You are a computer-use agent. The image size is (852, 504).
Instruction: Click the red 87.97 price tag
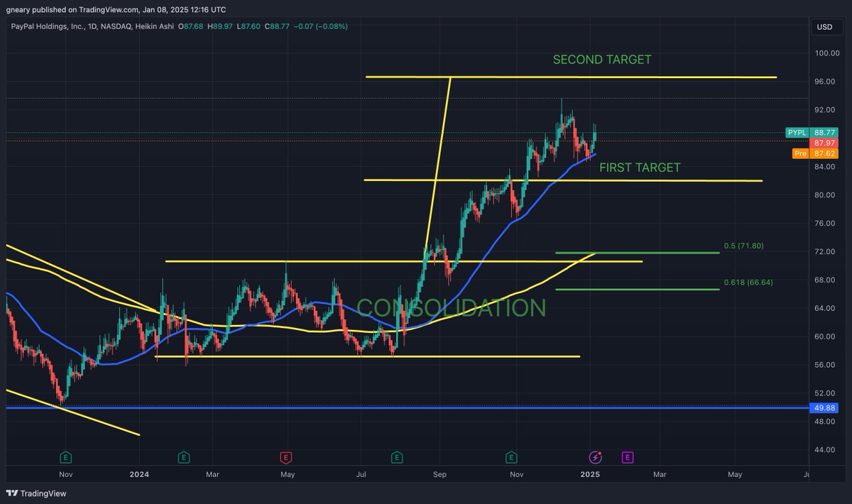[824, 143]
